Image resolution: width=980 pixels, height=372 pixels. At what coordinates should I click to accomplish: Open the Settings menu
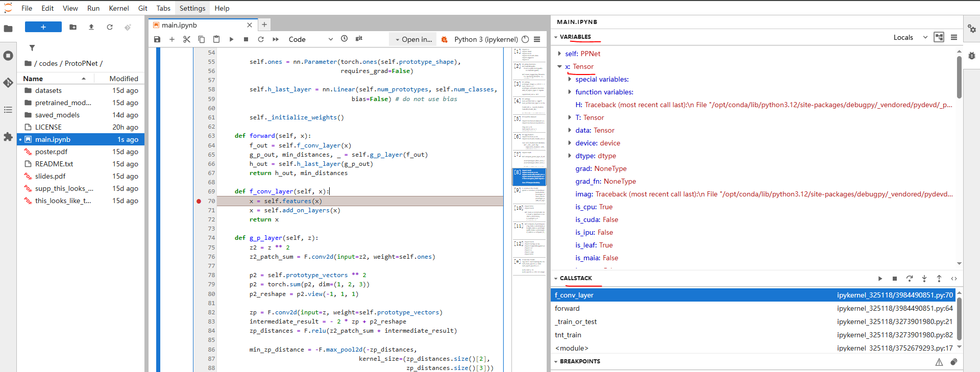(x=192, y=8)
